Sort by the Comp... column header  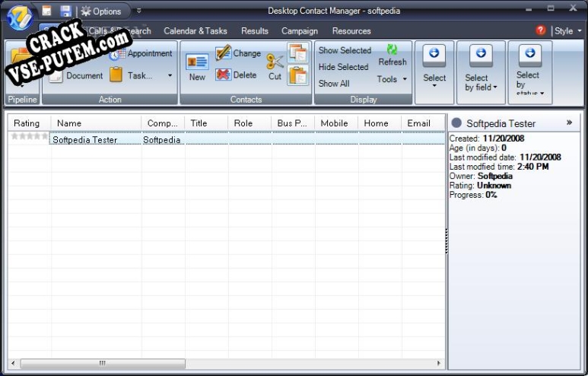tap(163, 123)
